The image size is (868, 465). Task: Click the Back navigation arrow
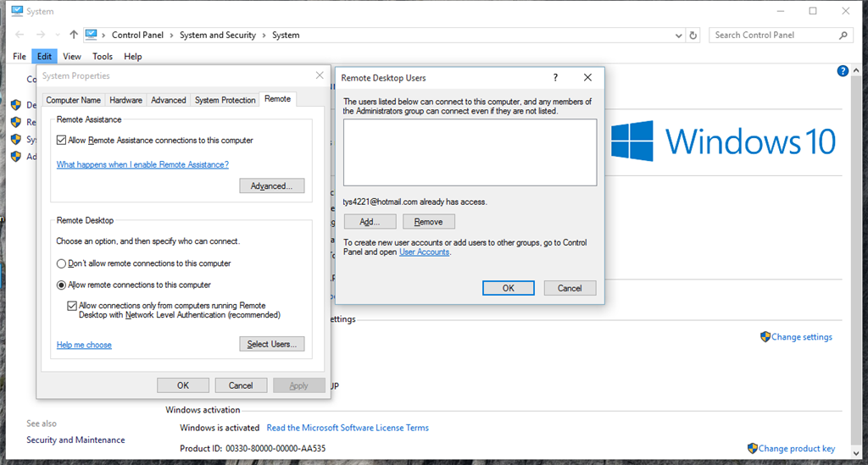(19, 35)
